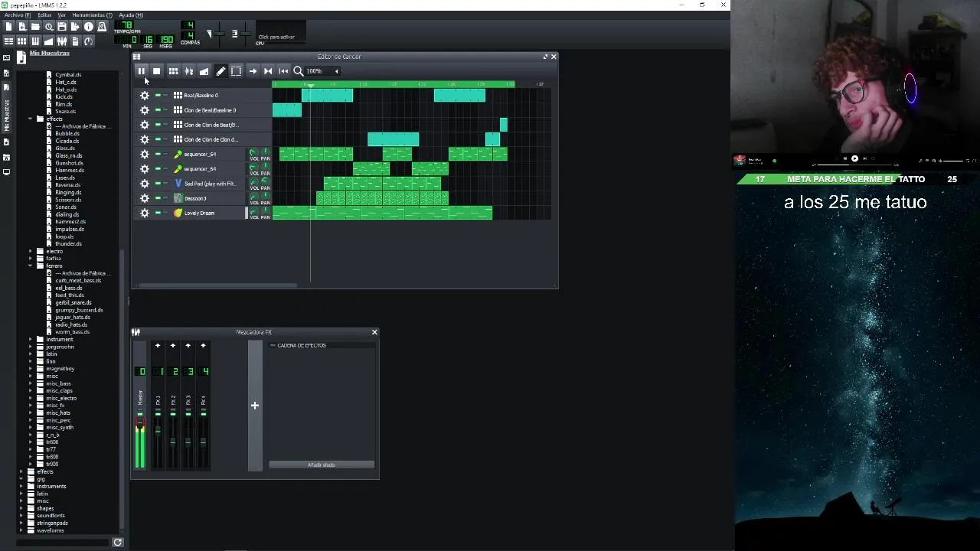Adjust the master pitch slider
Viewport: 980px width, 551px height.
pyautogui.click(x=245, y=34)
